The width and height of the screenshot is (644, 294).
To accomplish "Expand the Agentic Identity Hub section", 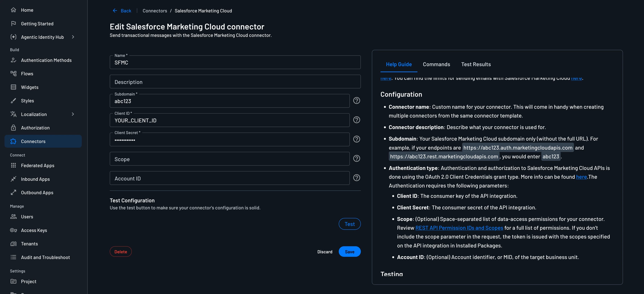I will (73, 37).
